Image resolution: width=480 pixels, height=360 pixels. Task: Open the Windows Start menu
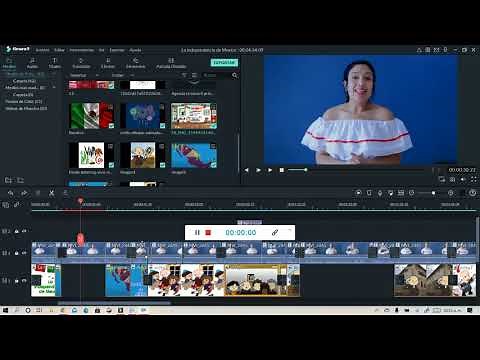point(5,310)
